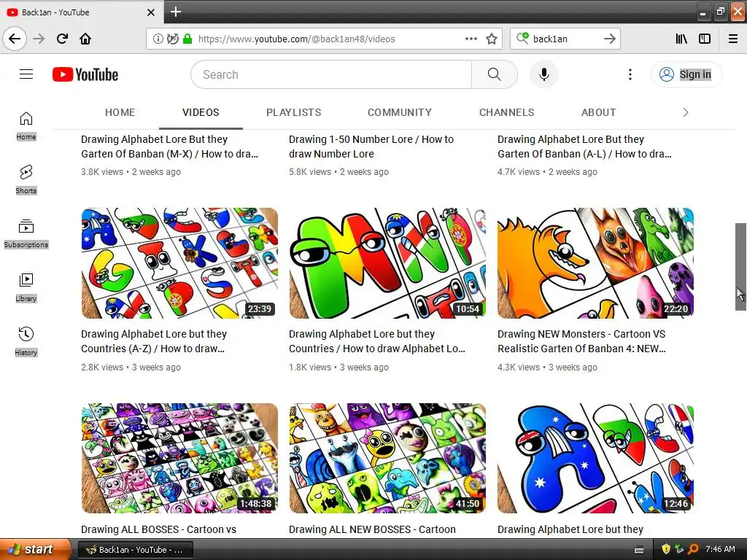Click the security shield tray icon
This screenshot has width=747, height=560.
(666, 550)
